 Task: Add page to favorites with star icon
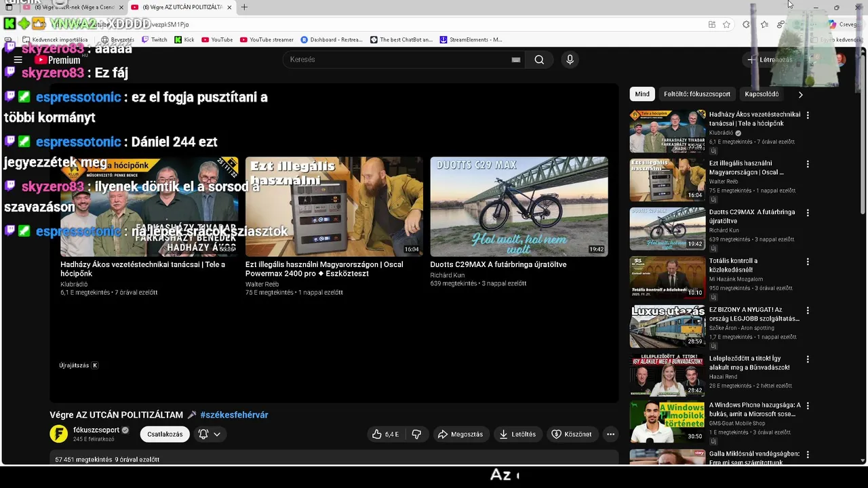(726, 24)
